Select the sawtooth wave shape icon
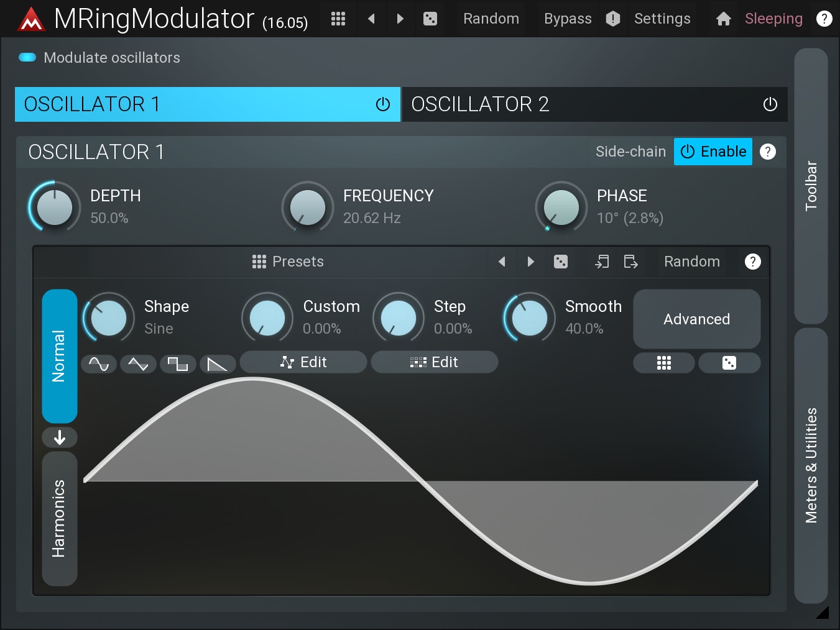 pyautogui.click(x=217, y=364)
